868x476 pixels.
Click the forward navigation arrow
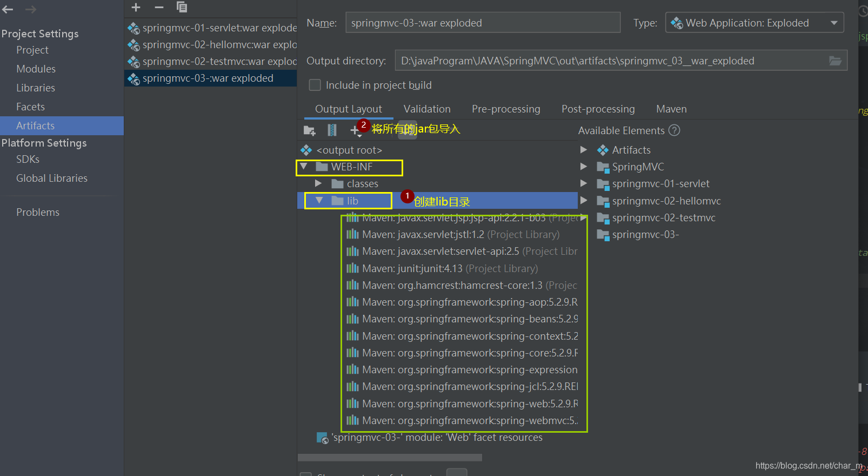point(31,9)
